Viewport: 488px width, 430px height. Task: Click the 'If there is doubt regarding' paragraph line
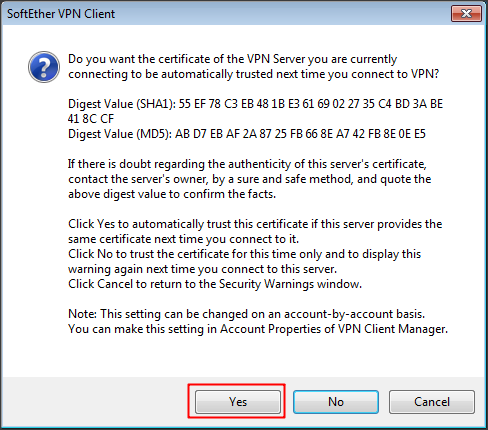click(247, 164)
